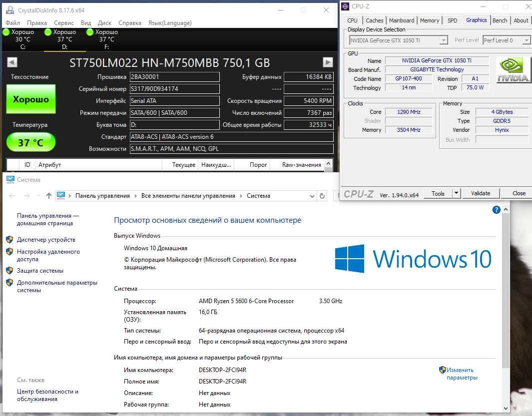
Task: Open Защита системы link
Action: pyautogui.click(x=40, y=271)
